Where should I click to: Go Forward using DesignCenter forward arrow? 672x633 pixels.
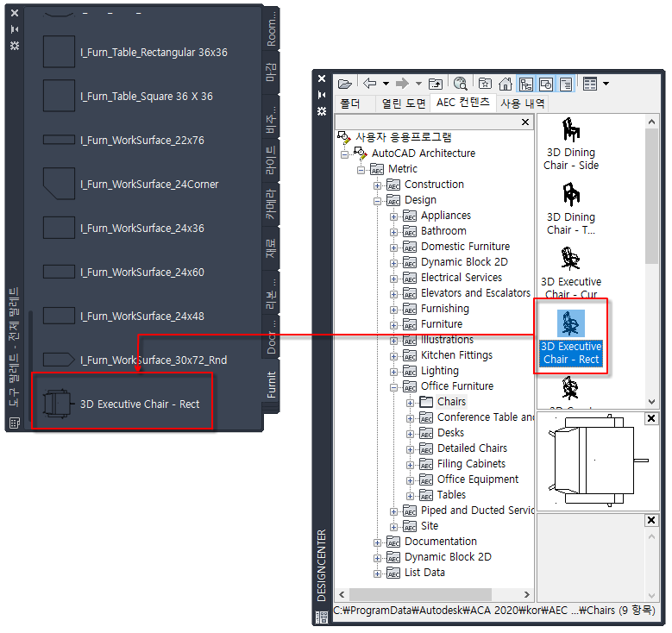402,83
